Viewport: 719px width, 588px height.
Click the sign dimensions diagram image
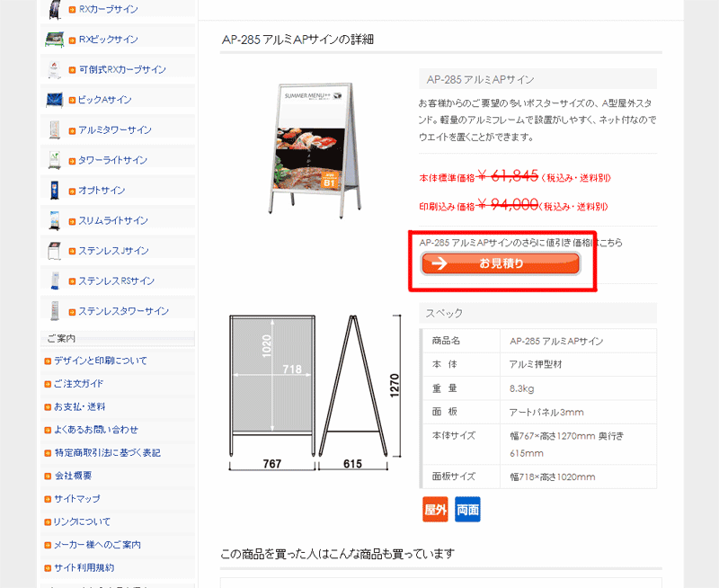pos(315,393)
